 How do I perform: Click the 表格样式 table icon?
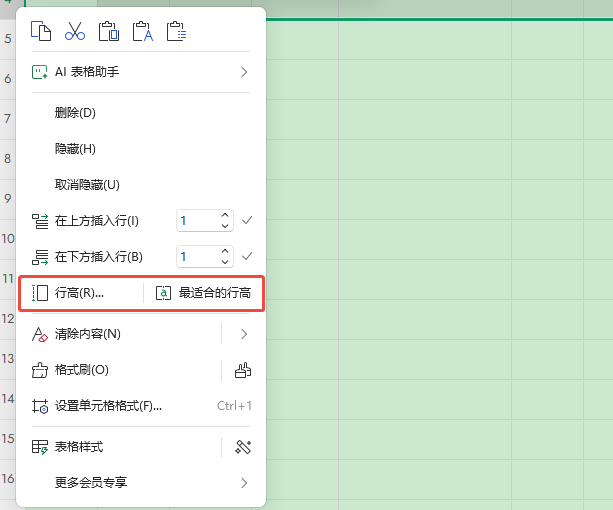click(x=40, y=447)
